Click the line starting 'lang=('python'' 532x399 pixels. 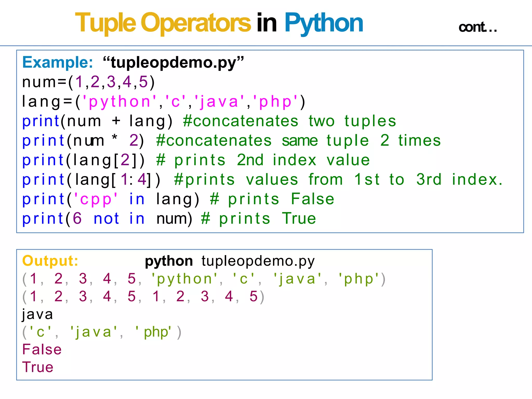click(164, 102)
